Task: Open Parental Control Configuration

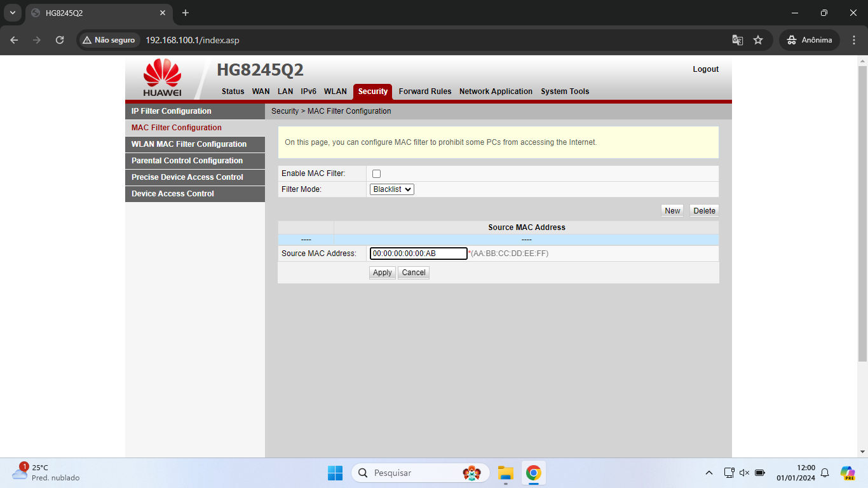Action: point(195,161)
